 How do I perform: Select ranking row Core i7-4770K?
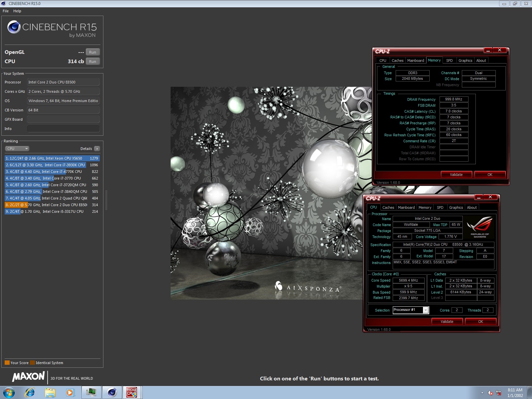(x=52, y=172)
